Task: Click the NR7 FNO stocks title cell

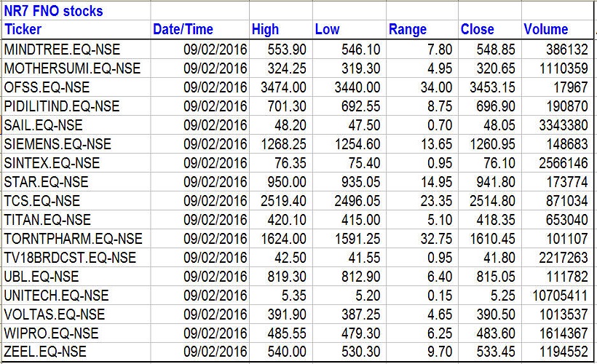Action: tap(54, 11)
